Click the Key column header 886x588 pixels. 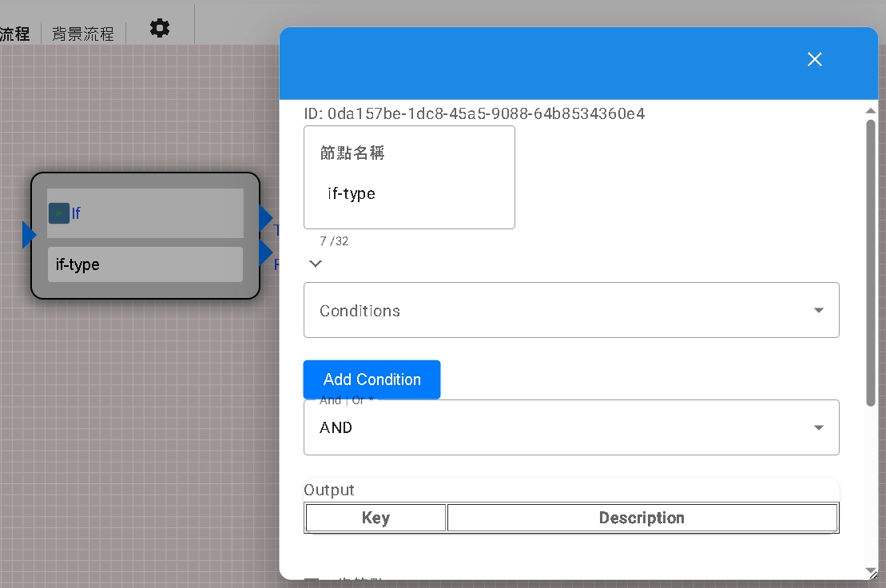[x=375, y=518]
